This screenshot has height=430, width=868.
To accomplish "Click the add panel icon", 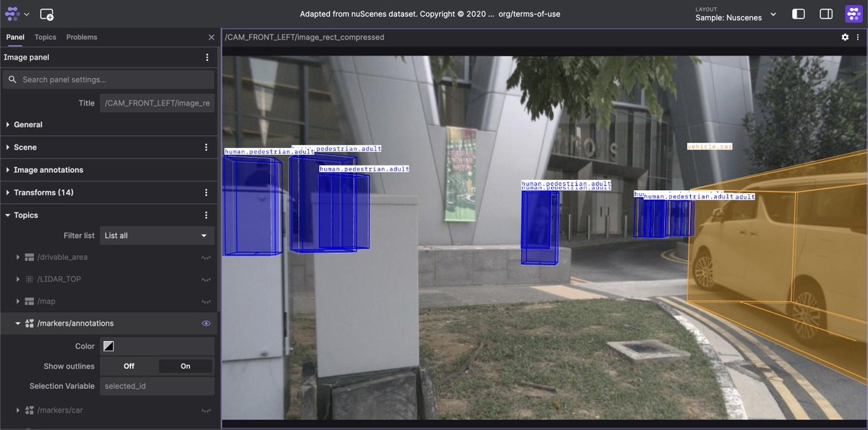I will [47, 14].
